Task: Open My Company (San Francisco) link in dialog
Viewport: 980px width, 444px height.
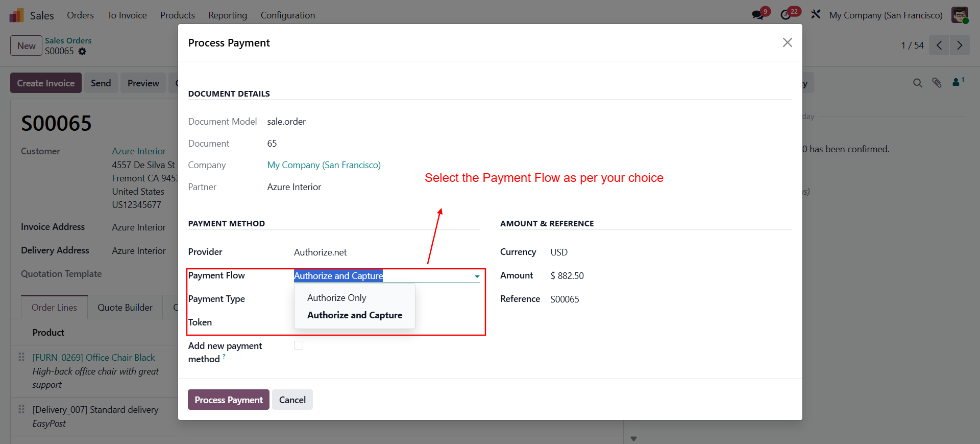Action: tap(324, 165)
